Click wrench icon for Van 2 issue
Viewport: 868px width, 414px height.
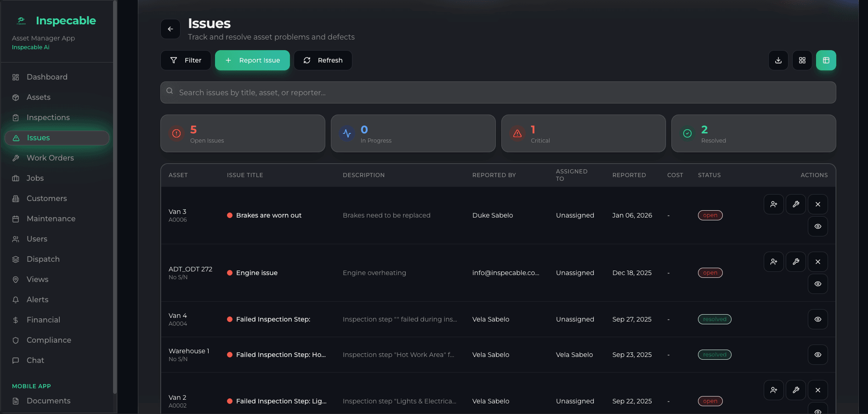pyautogui.click(x=796, y=390)
